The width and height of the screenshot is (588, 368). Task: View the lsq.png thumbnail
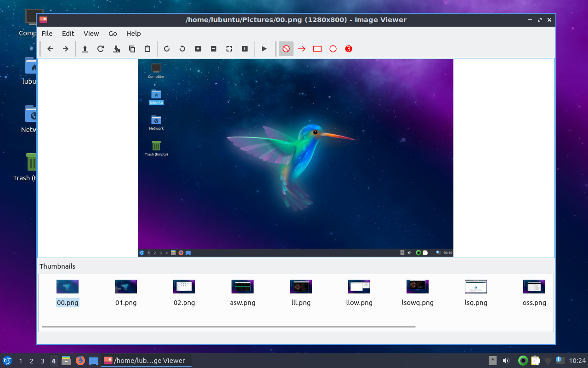476,293
